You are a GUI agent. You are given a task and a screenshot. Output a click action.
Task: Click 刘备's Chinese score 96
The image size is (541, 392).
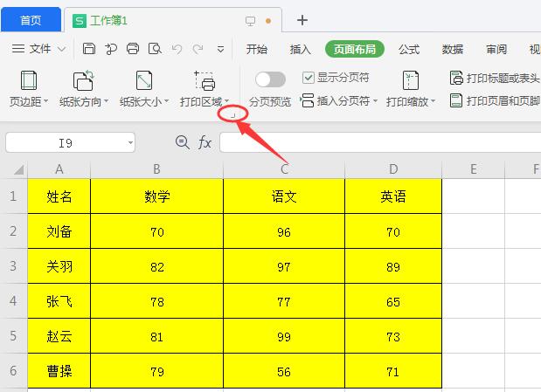coord(284,231)
